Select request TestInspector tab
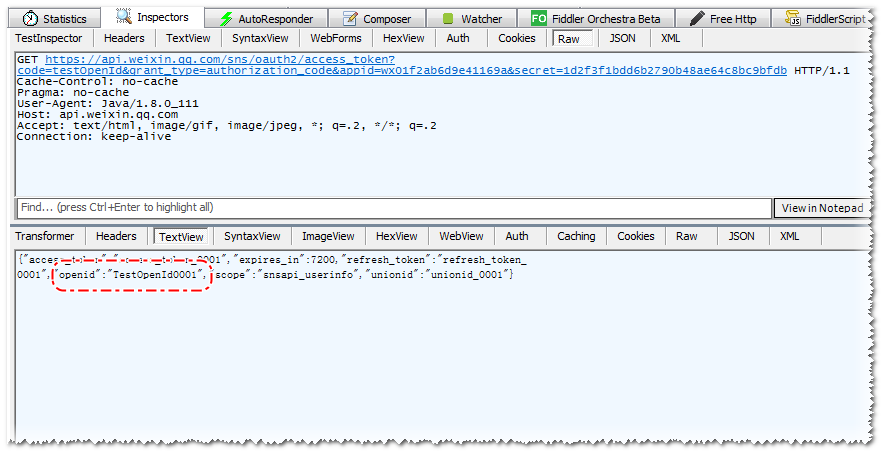This screenshot has height=457, width=887. point(49,38)
